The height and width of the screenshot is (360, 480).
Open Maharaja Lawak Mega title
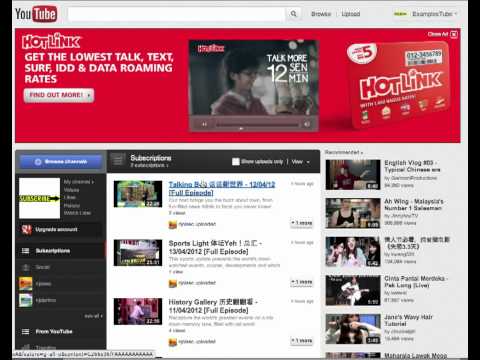pos(416,356)
